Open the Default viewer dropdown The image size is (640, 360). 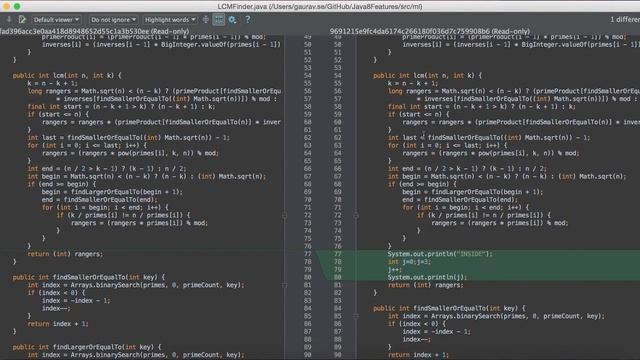pos(56,20)
